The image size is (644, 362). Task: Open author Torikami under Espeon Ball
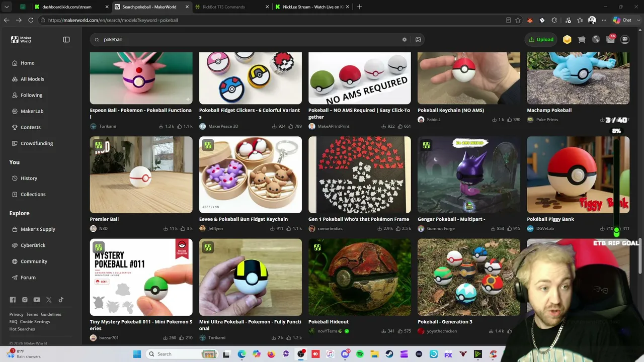tap(108, 126)
